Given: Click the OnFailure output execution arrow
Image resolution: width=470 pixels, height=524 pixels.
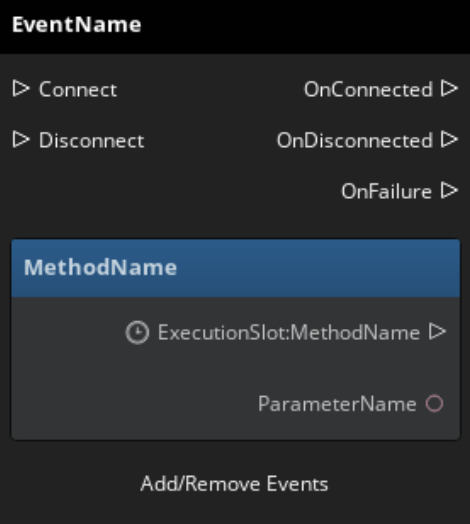Looking at the screenshot, I should 449,190.
